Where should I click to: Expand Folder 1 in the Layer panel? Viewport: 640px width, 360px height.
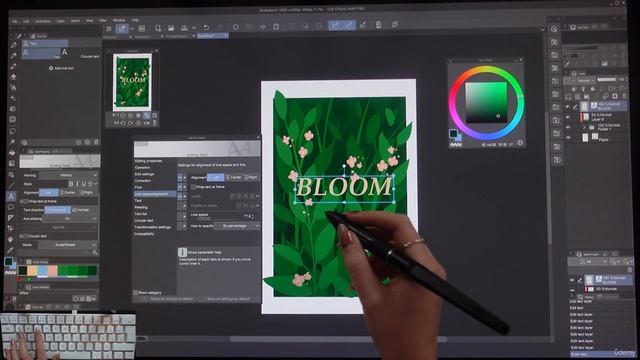click(584, 127)
